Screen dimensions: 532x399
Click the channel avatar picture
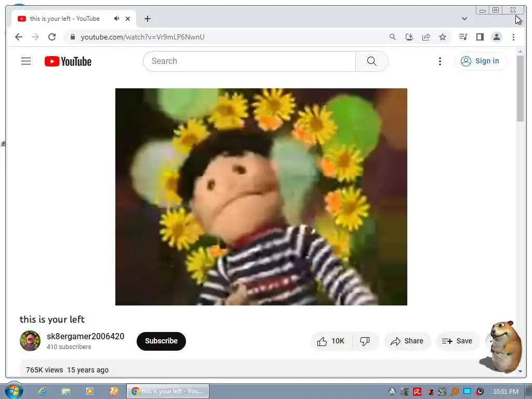click(30, 341)
